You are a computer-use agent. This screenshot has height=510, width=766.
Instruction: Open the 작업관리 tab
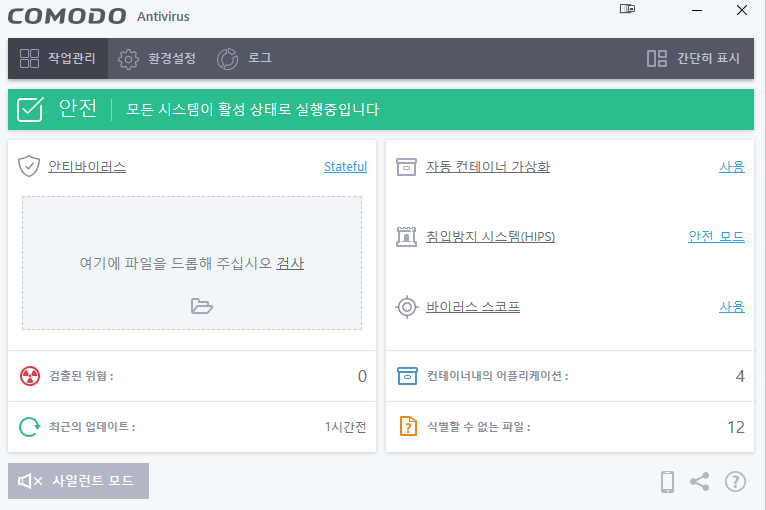pos(58,58)
